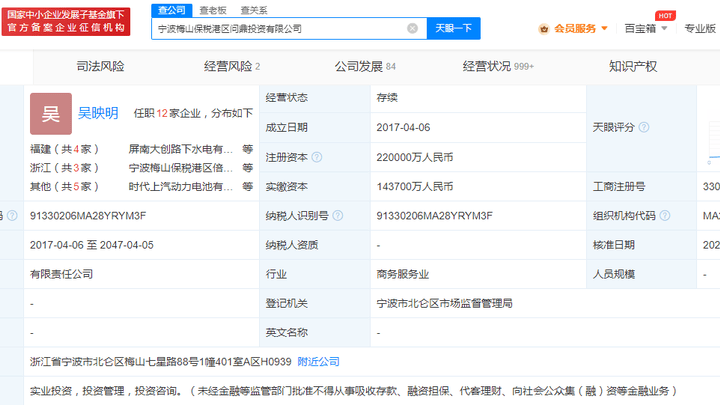Viewport: 720px width, 405px height.
Task: Open the 知识产权 tab
Action: 633,67
